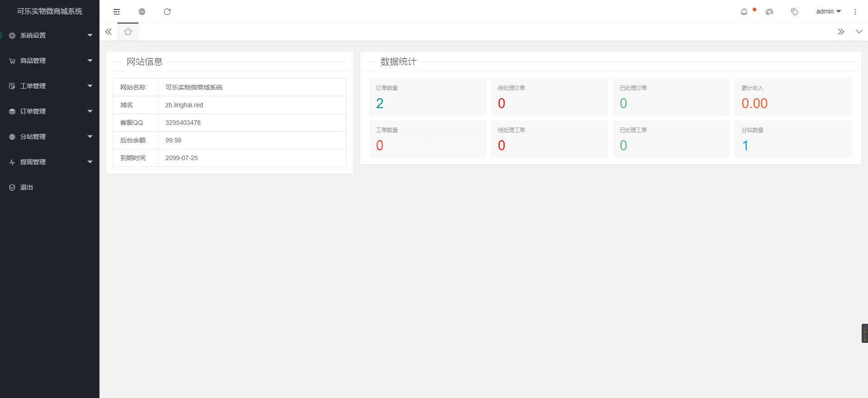Click the 订单数量 statistics card
The image size is (868, 398).
coord(427,97)
